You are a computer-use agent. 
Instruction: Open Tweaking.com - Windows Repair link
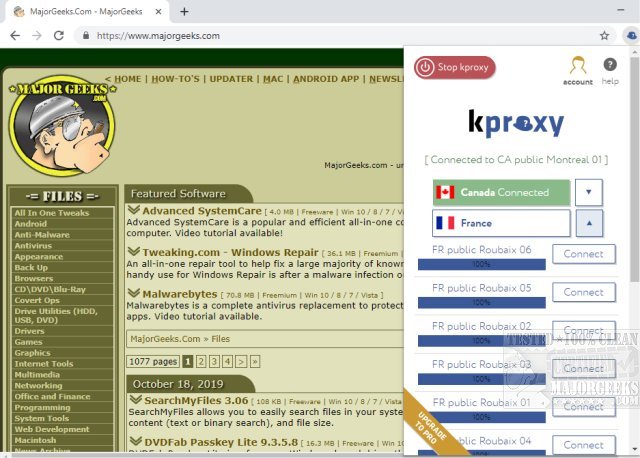(x=230, y=252)
